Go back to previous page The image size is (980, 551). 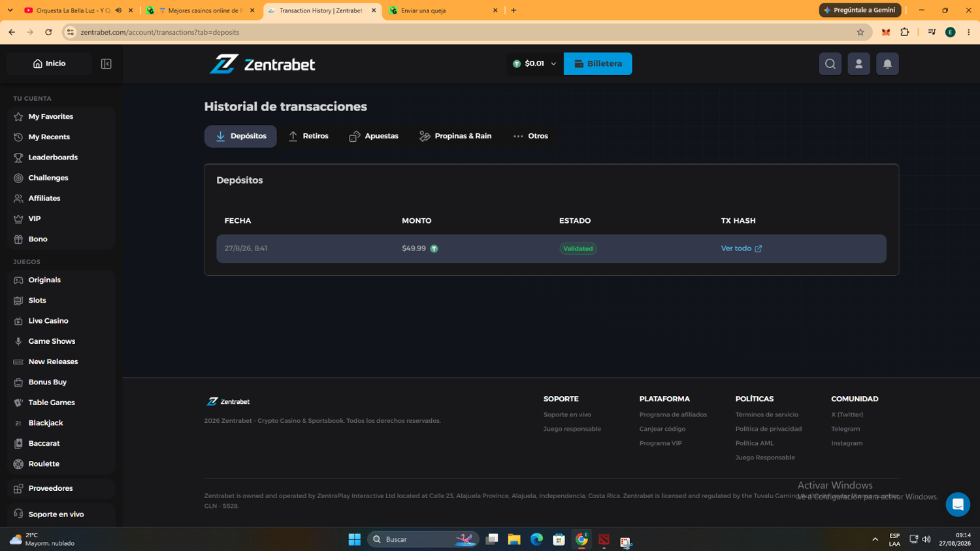(x=12, y=32)
